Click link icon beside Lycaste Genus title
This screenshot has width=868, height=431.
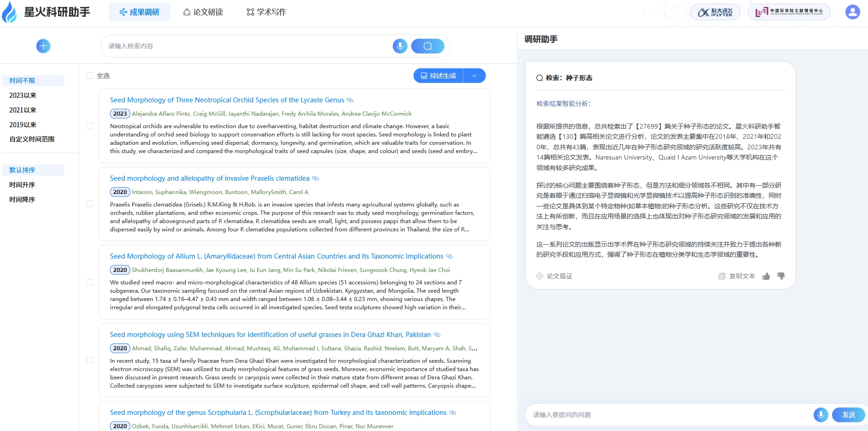click(x=350, y=100)
